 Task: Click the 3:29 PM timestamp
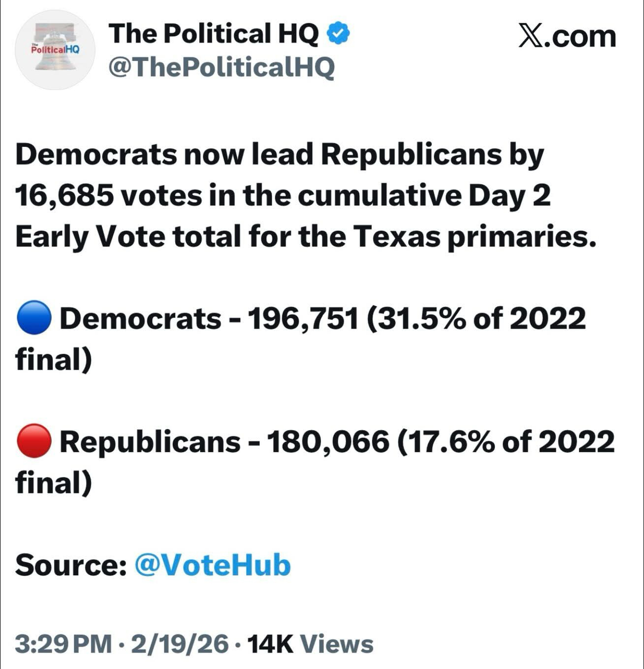(x=63, y=644)
